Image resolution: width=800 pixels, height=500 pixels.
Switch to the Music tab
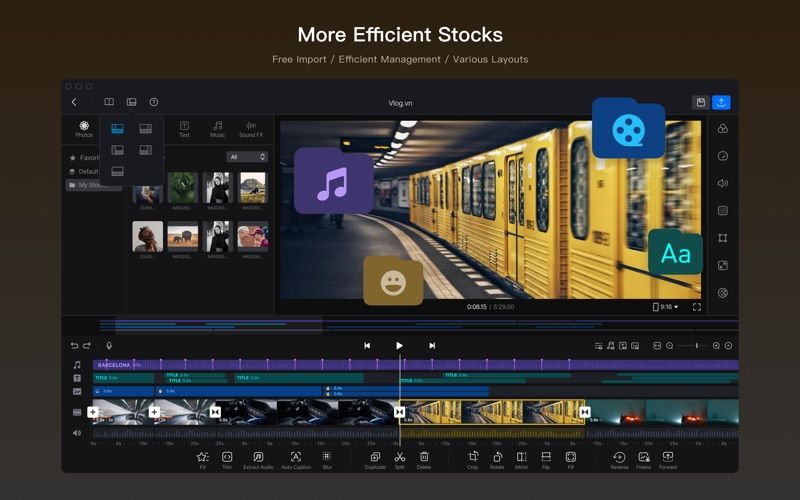[x=217, y=129]
